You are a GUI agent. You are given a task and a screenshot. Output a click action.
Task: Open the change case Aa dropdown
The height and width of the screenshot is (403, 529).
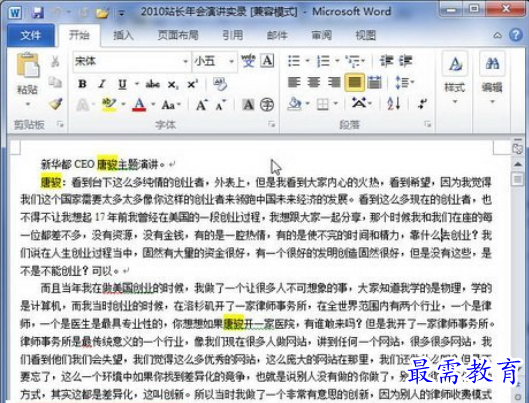171,105
